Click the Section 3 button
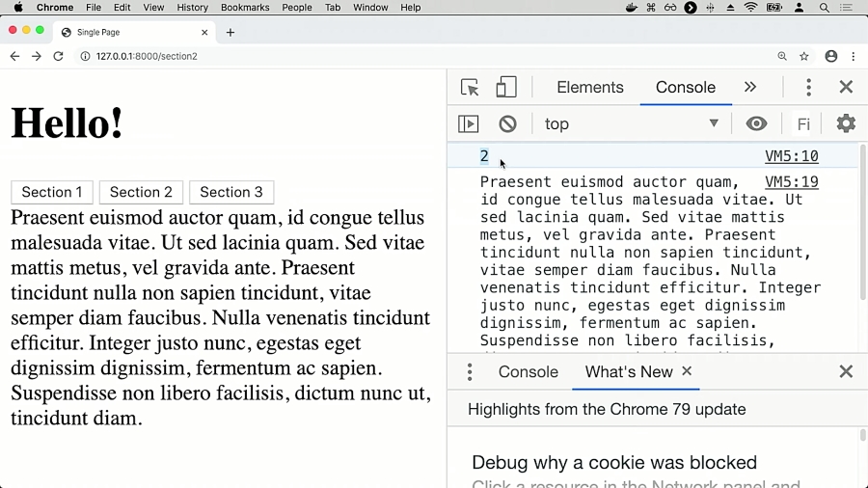Image resolution: width=868 pixels, height=488 pixels. coord(231,192)
